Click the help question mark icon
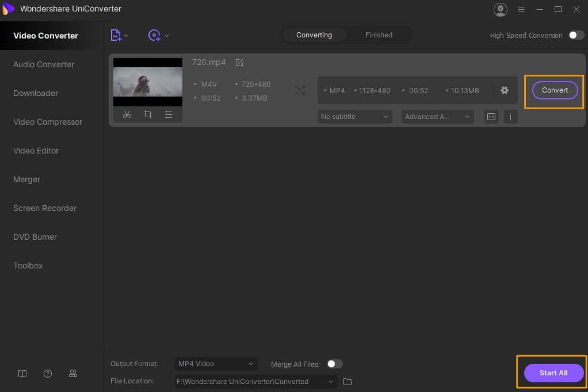Viewport: 588px width, 392px height. (x=48, y=373)
